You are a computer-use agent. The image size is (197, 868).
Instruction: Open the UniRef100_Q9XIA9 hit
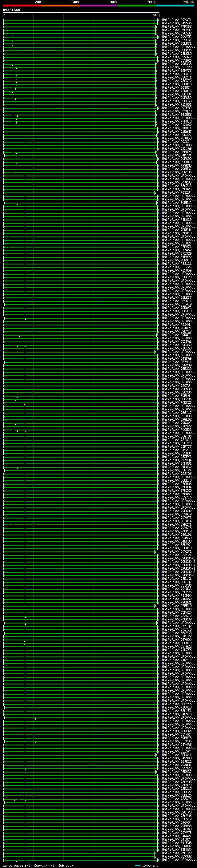[177, 149]
